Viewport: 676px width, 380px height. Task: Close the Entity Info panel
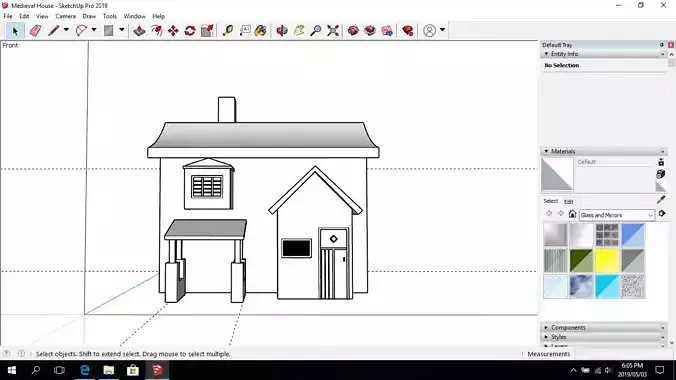click(663, 54)
